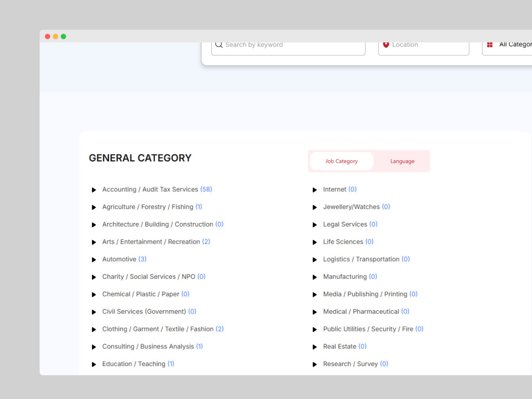Expand arrow beside Research / Survey

(314, 364)
